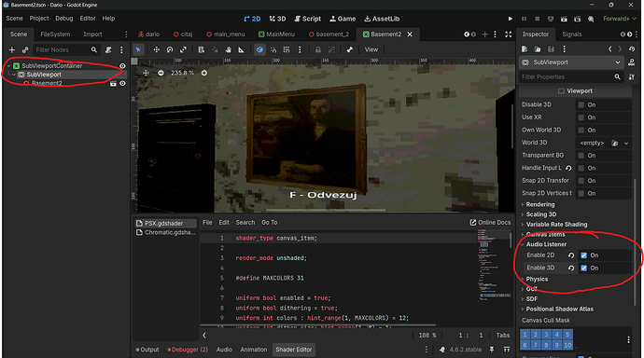The width and height of the screenshot is (644, 358).
Task: Toggle the Transparent BG checkbox
Action: (x=581, y=156)
